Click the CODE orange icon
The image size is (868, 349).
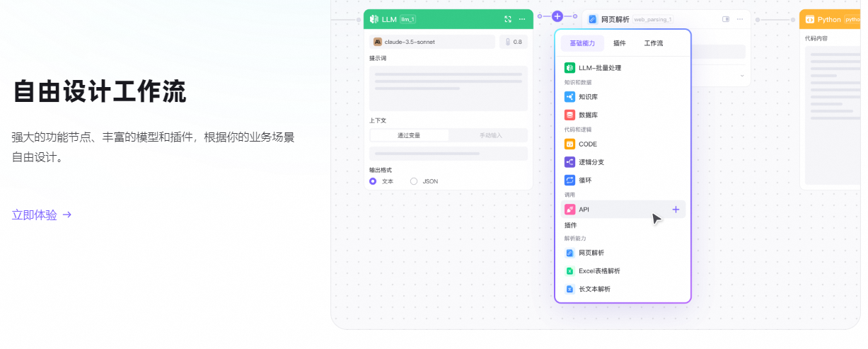click(569, 144)
